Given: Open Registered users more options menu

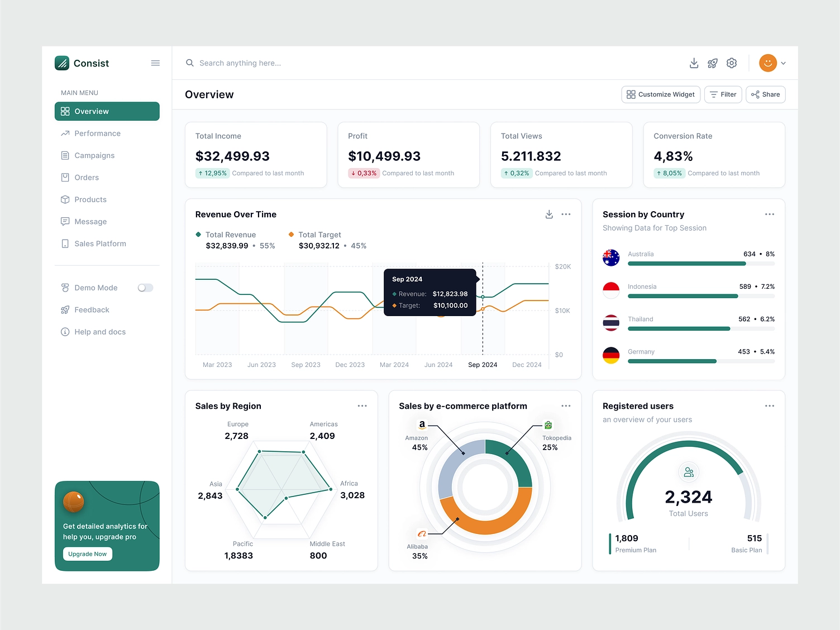Looking at the screenshot, I should click(x=769, y=406).
